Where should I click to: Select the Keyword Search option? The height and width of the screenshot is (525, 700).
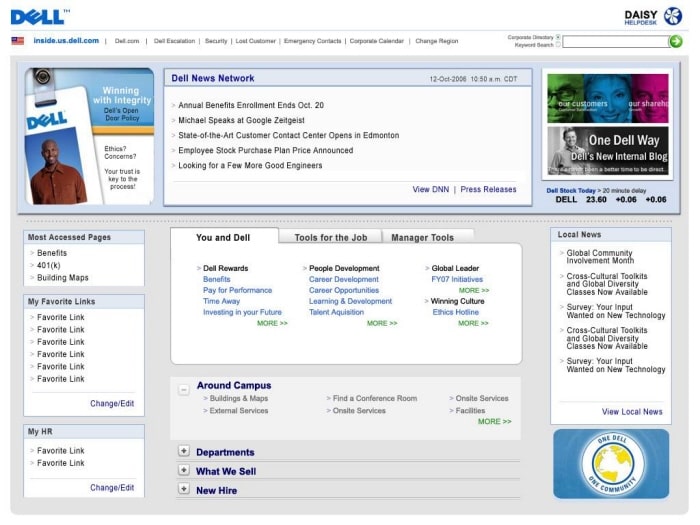pos(558,45)
